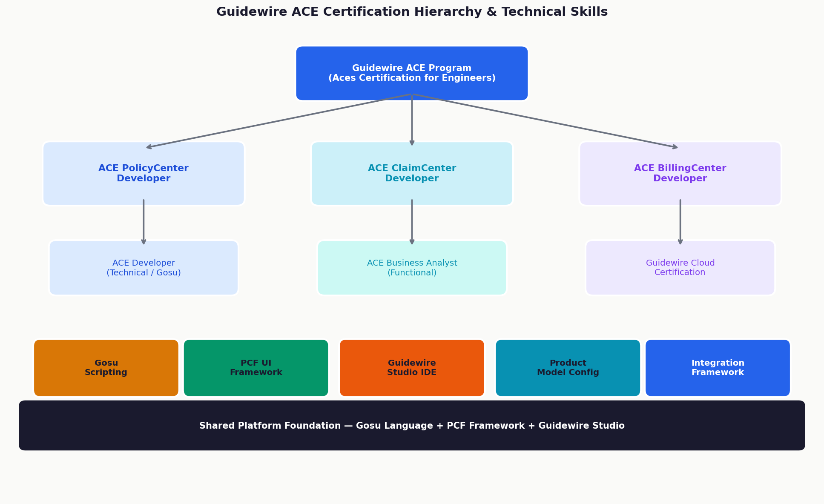This screenshot has height=504, width=824.
Task: Click the ACE Business Analyst (Functional) box
Action: click(412, 268)
